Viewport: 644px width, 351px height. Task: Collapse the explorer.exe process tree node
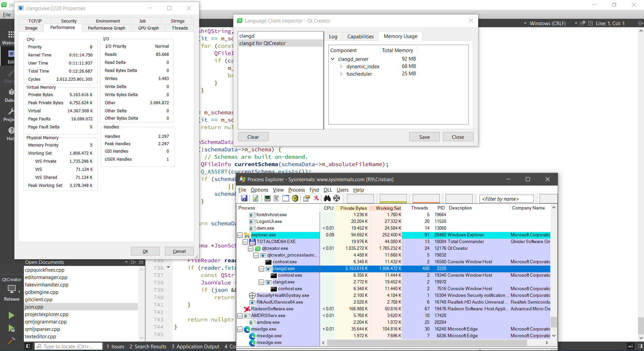[240, 235]
